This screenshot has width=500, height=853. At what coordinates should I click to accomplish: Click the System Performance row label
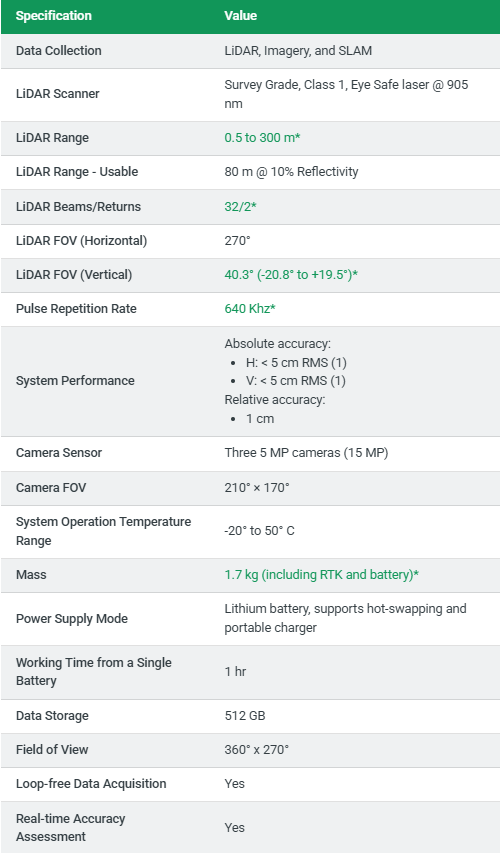coord(75,381)
